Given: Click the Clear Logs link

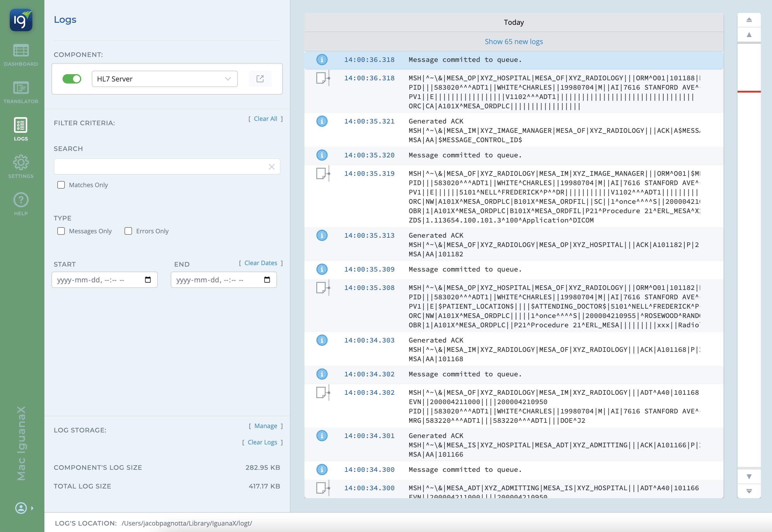Looking at the screenshot, I should tap(262, 442).
